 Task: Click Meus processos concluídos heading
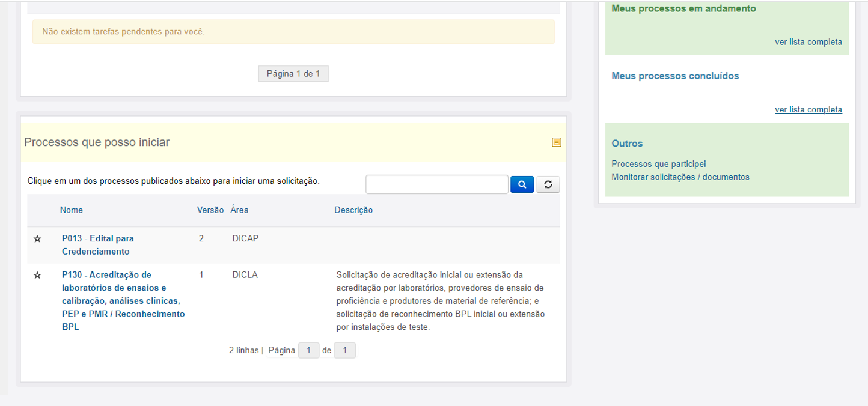click(x=675, y=76)
